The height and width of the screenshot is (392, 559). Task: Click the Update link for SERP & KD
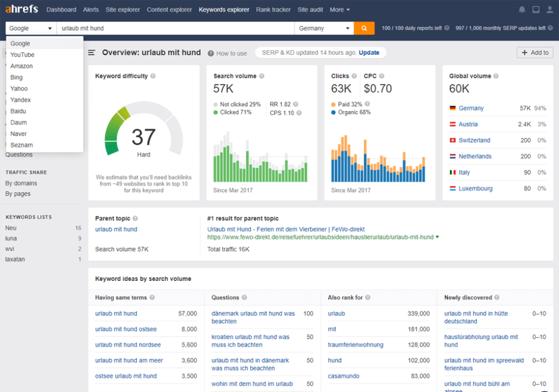[369, 52]
